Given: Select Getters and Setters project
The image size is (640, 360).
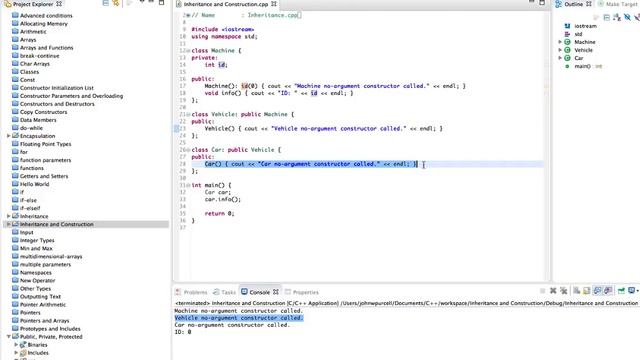Looking at the screenshot, I should (44, 176).
